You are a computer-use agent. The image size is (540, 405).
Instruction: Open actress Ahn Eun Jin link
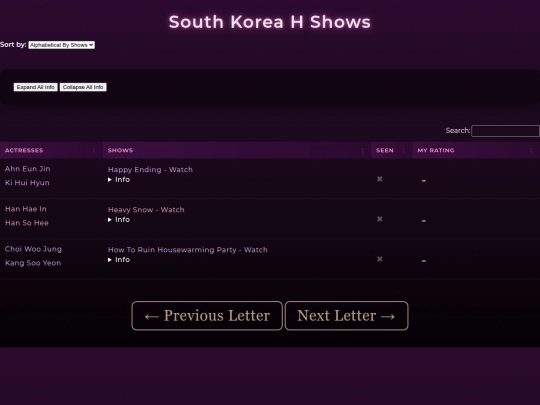(x=28, y=169)
